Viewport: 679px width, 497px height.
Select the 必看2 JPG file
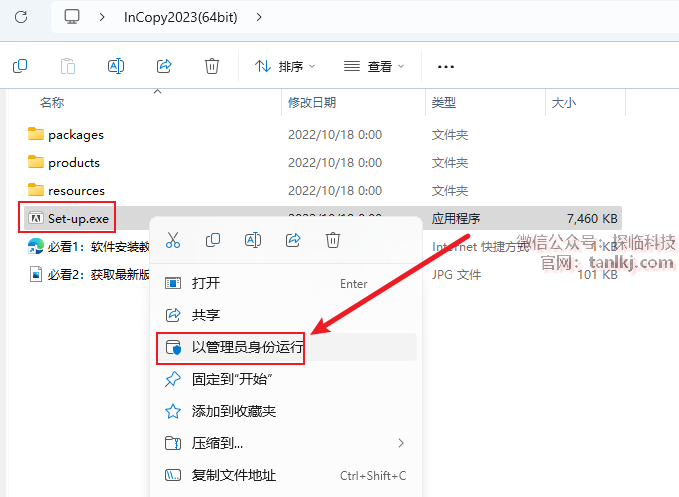tap(98, 274)
